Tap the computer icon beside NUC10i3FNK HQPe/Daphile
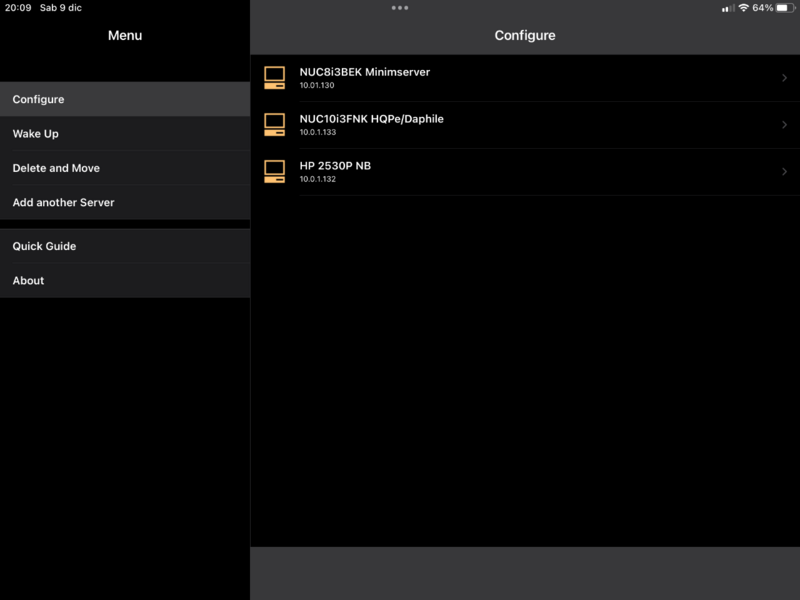The height and width of the screenshot is (600, 800). [x=274, y=125]
